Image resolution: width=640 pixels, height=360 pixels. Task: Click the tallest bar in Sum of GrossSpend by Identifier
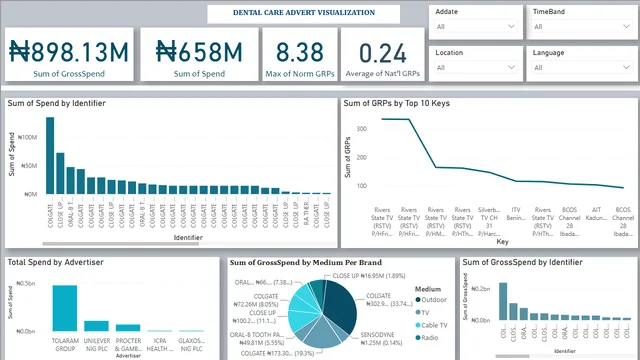(x=503, y=301)
